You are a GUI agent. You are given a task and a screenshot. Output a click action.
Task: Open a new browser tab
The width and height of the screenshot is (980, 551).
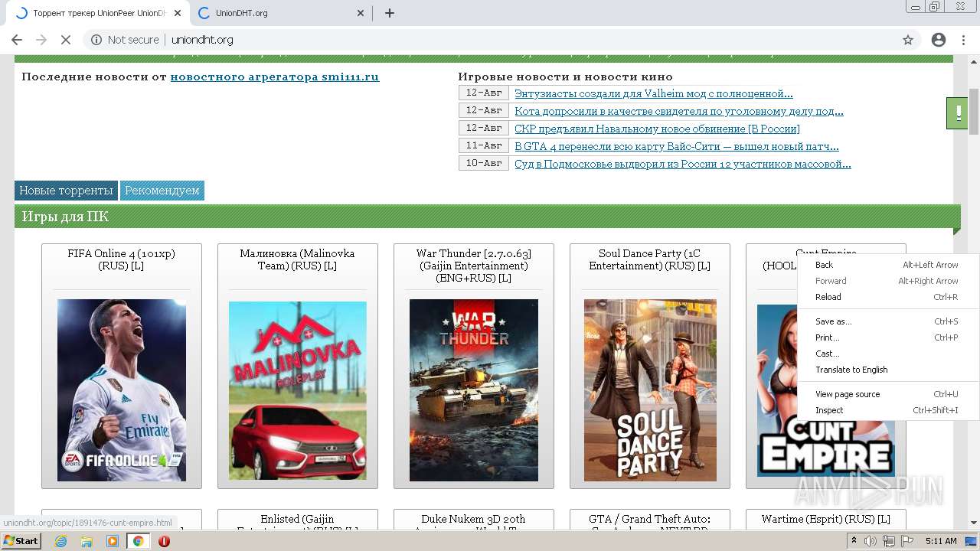pyautogui.click(x=390, y=13)
